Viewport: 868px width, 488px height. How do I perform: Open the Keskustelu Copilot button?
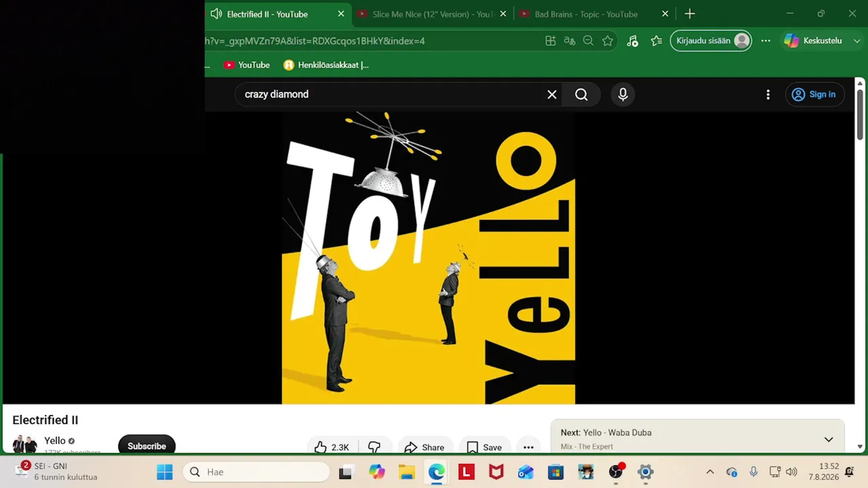[813, 41]
